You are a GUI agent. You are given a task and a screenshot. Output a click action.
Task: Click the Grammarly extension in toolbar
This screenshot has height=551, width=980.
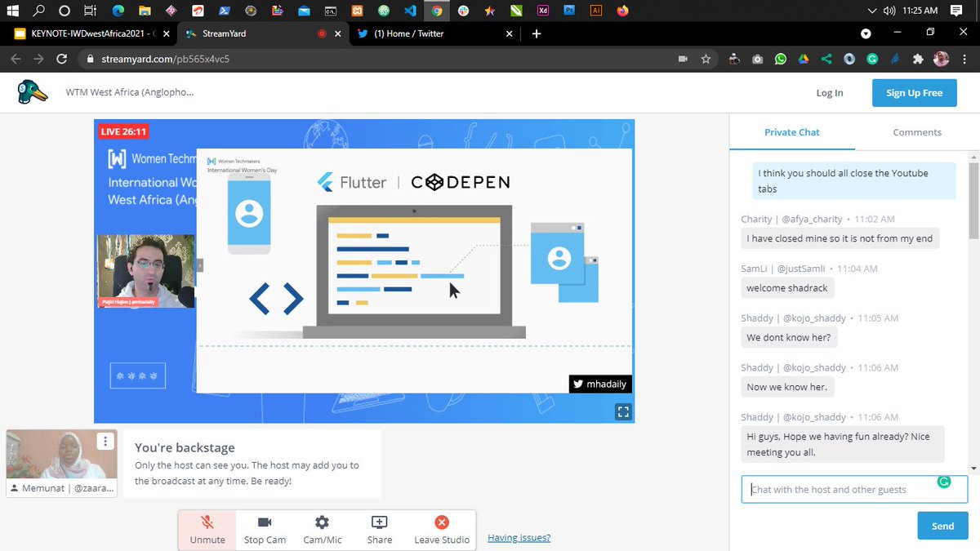(x=872, y=60)
